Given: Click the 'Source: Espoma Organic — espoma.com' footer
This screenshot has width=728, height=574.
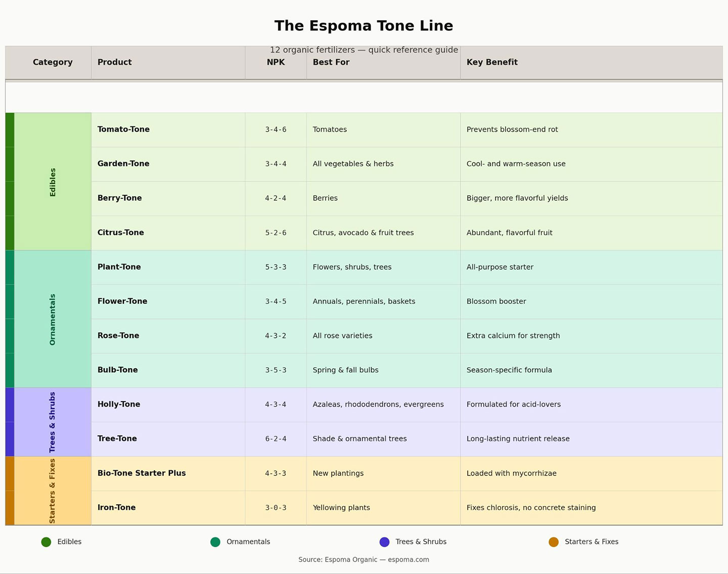Looking at the screenshot, I should (x=363, y=560).
